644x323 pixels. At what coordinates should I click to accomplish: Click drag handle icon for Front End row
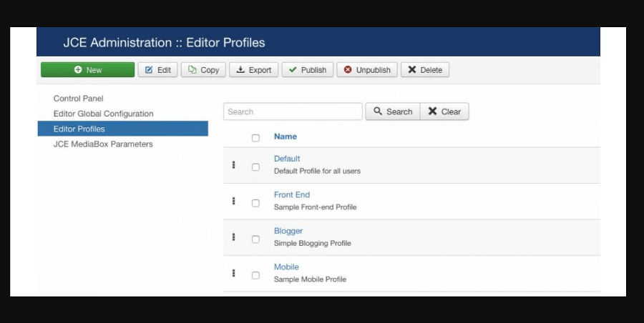(234, 201)
